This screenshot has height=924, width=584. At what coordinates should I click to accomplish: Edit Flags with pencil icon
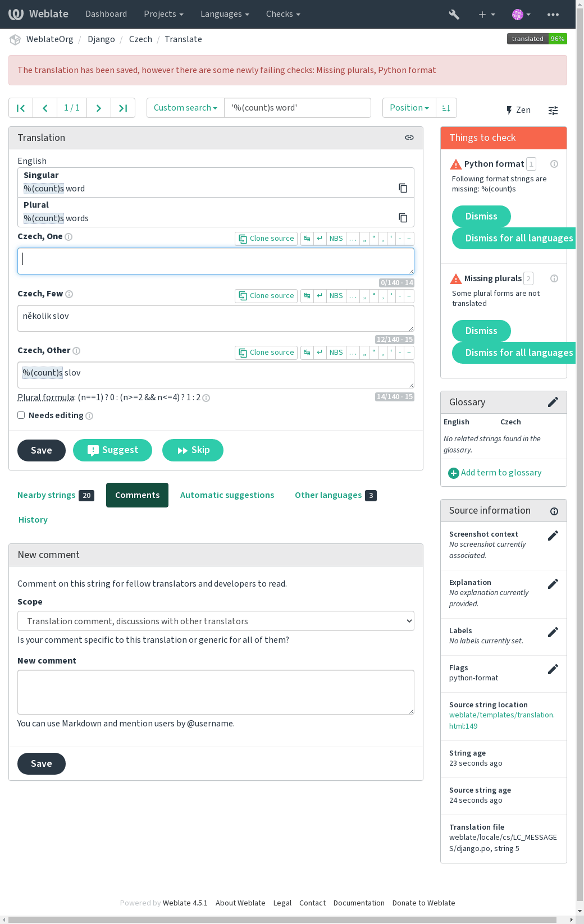(553, 669)
